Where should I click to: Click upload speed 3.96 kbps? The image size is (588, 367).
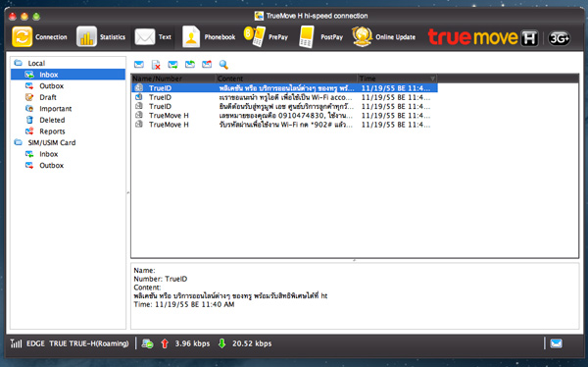[192, 343]
